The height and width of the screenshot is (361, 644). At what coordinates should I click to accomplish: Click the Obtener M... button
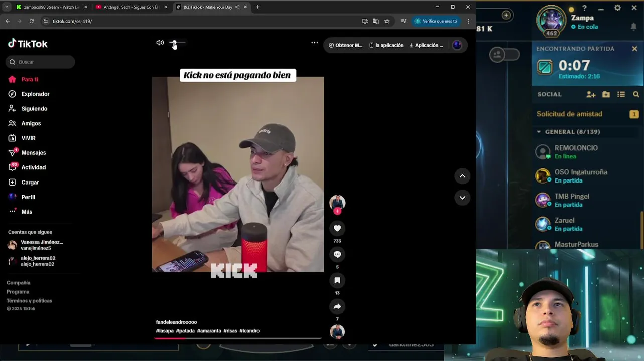(345, 45)
